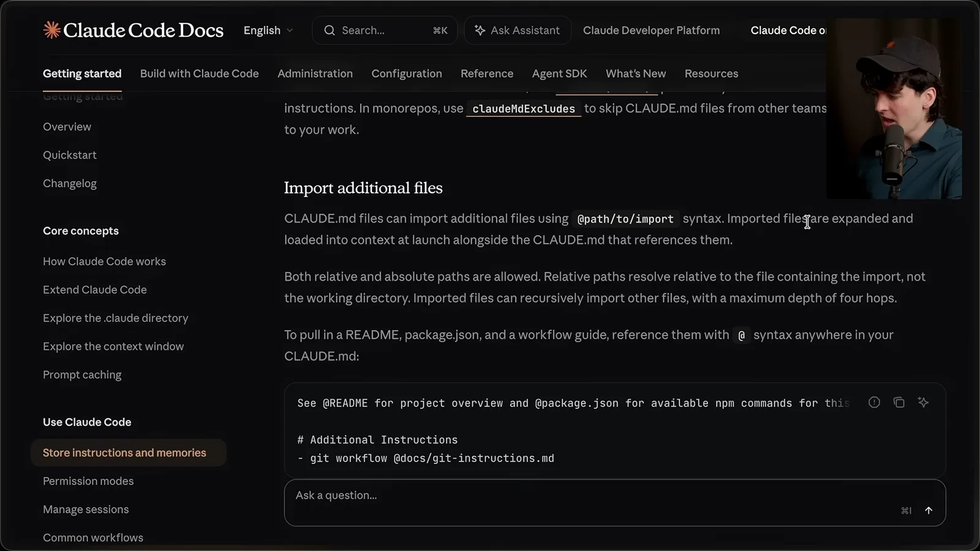980x551 pixels.
Task: Open the Configuration tab
Action: (407, 73)
